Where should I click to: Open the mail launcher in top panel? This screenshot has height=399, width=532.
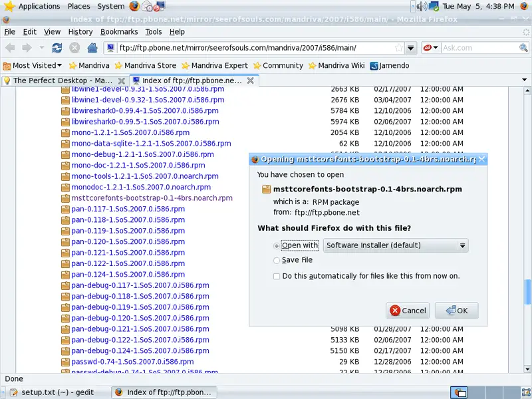[x=147, y=6]
